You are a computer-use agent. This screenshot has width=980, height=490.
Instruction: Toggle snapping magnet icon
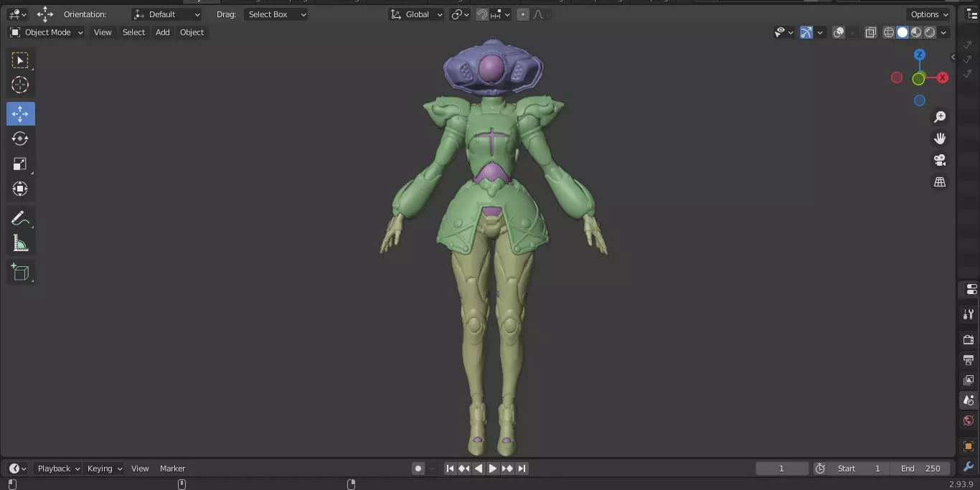[483, 14]
